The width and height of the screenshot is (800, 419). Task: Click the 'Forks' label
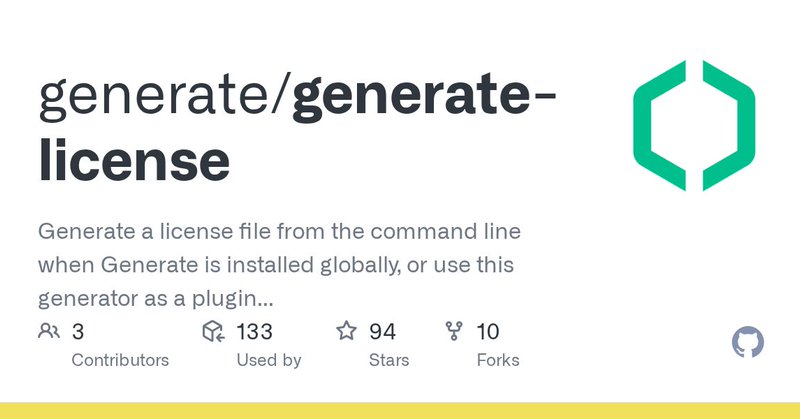coord(498,360)
